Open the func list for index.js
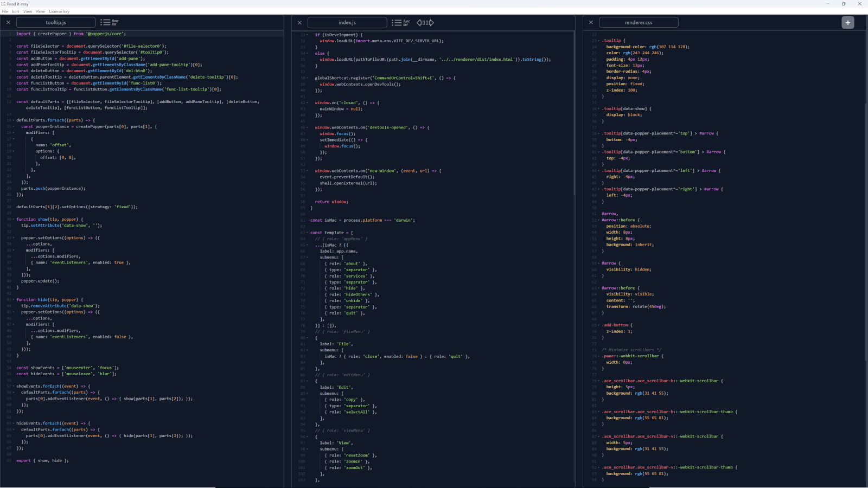868x488 pixels. (x=401, y=22)
